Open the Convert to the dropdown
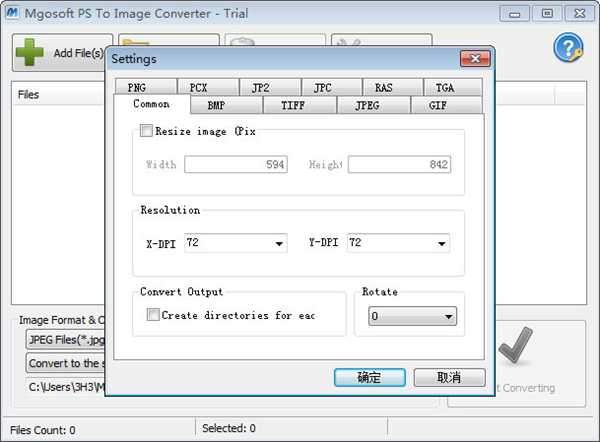Image resolution: width=600 pixels, height=442 pixels. point(65,363)
